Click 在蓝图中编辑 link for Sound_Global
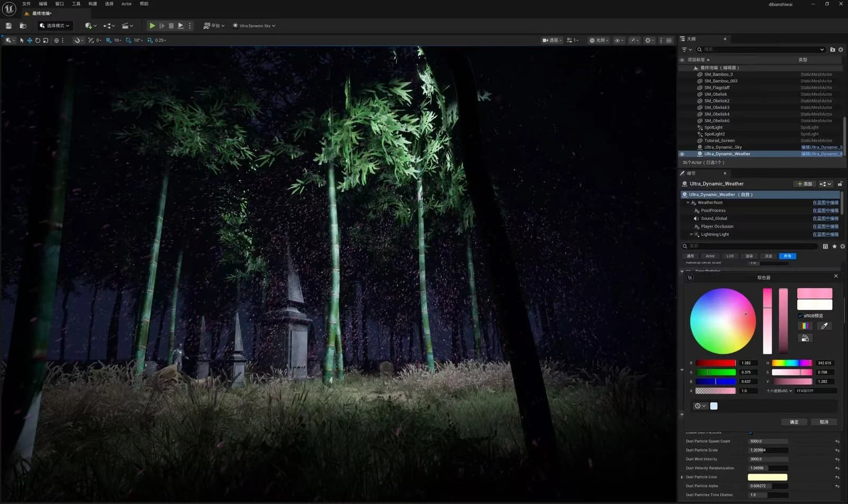 825,218
